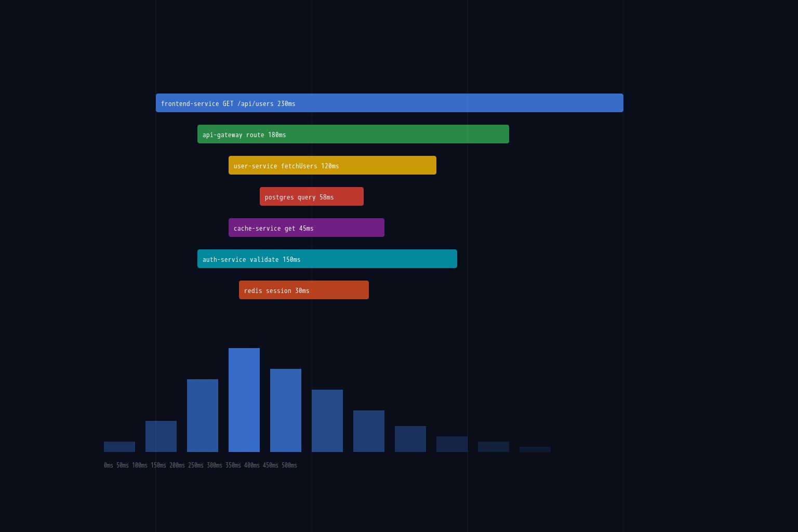Click the 350ms axis label
Image resolution: width=798 pixels, height=532 pixels.
click(233, 465)
